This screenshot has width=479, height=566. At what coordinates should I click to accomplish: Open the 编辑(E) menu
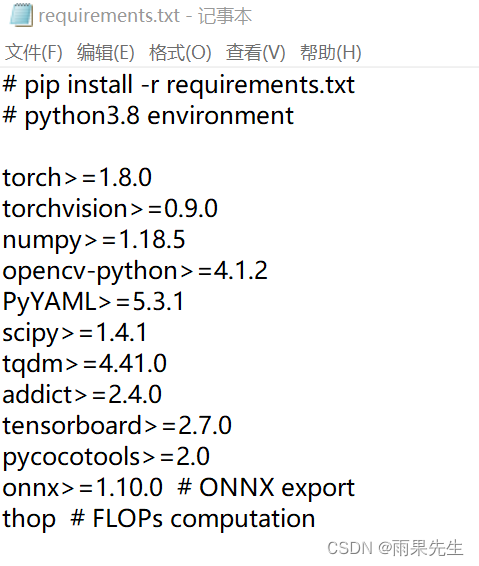click(106, 52)
